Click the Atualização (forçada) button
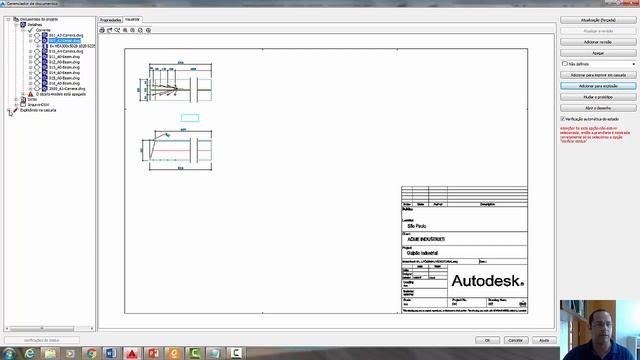640x360 pixels. 598,20
